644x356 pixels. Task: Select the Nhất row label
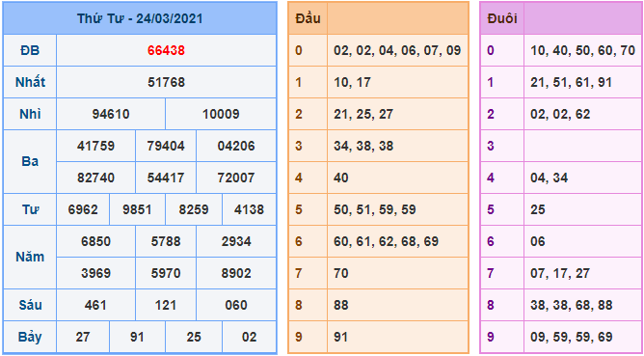coord(30,82)
